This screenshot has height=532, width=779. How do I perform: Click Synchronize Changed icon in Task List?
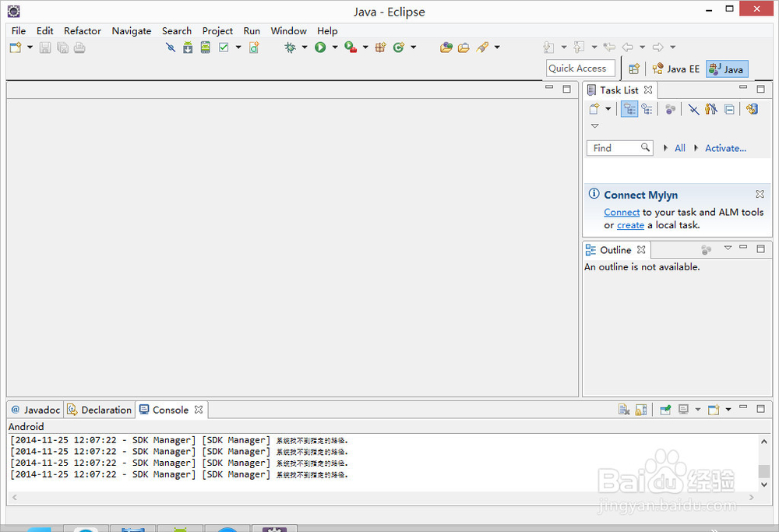(x=753, y=109)
